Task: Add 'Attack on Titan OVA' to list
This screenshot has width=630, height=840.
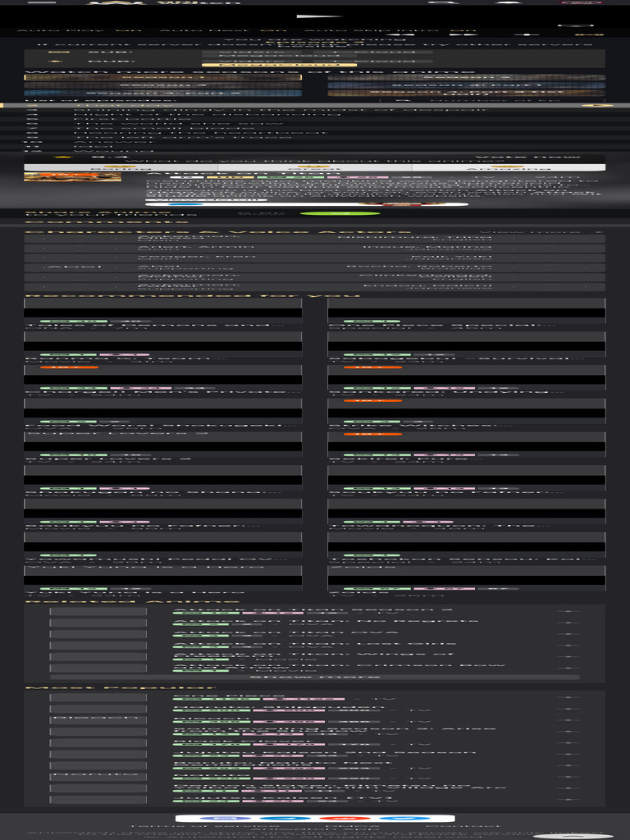Action: tap(568, 634)
